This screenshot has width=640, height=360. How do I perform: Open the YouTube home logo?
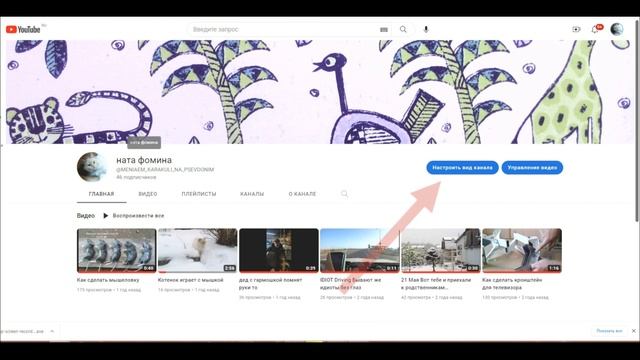click(x=23, y=29)
